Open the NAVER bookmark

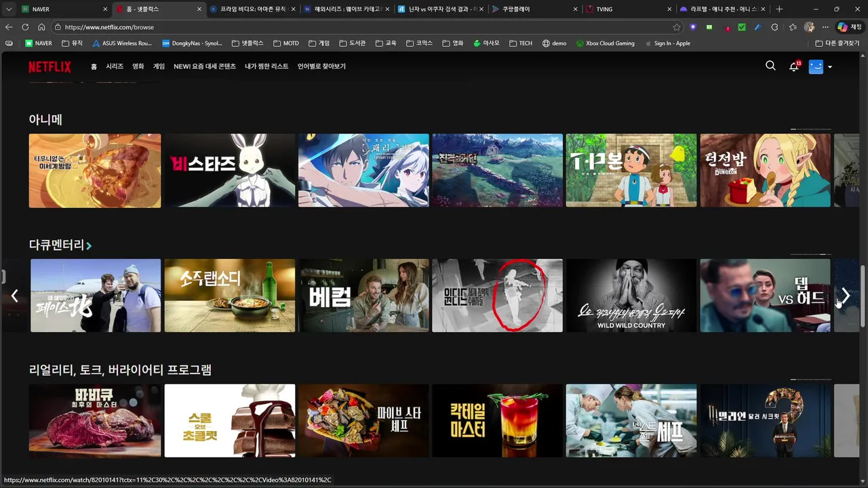(x=39, y=43)
